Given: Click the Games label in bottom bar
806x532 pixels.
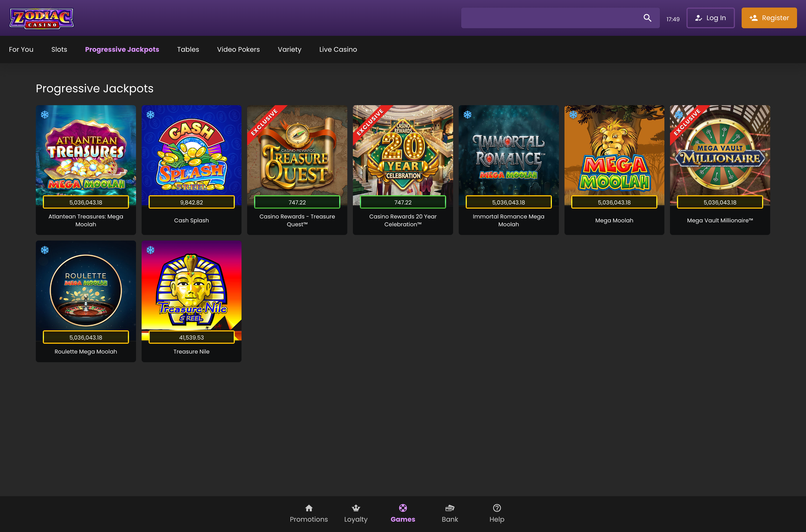Looking at the screenshot, I should pos(403,519).
